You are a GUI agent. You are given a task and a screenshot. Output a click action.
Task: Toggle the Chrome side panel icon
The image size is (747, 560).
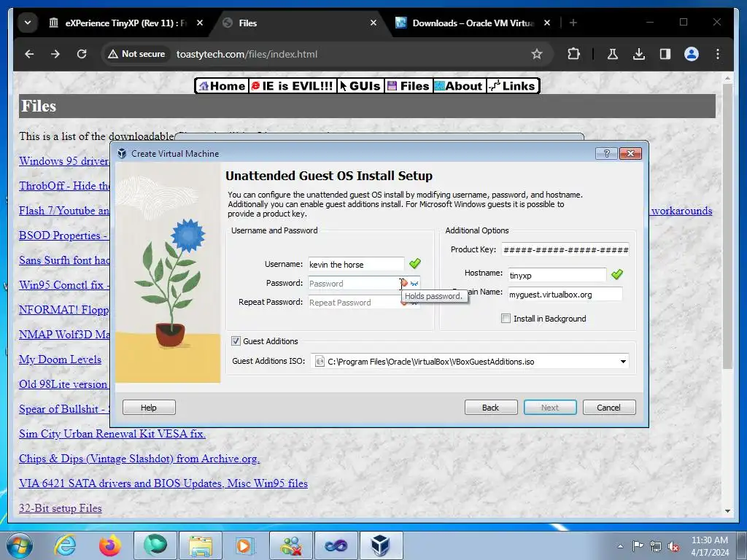click(665, 54)
